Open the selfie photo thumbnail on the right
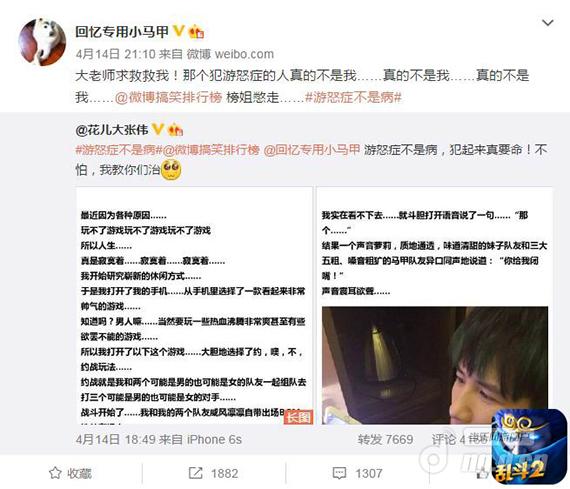This screenshot has width=570, height=489. (435, 305)
